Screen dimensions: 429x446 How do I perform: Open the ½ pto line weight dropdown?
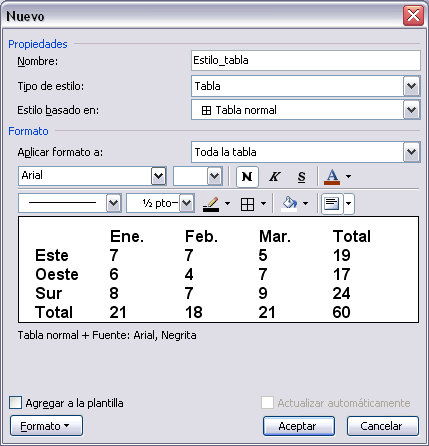(x=187, y=203)
